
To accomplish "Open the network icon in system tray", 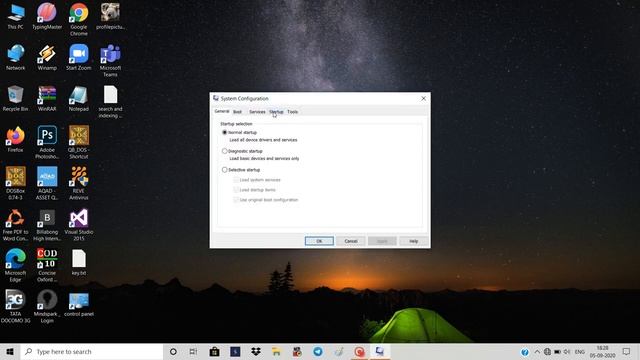I will (x=547, y=351).
